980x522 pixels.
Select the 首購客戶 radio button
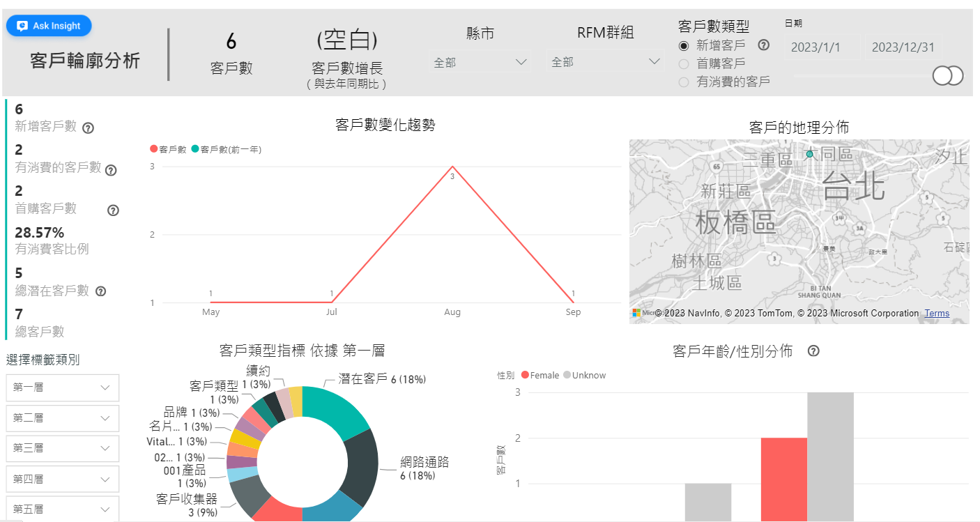(x=684, y=64)
